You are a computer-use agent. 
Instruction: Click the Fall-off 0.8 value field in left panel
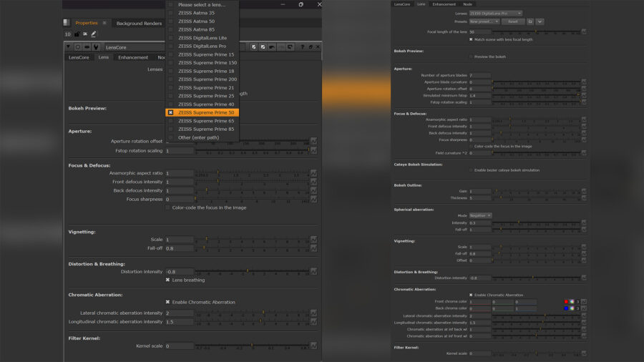pyautogui.click(x=179, y=248)
